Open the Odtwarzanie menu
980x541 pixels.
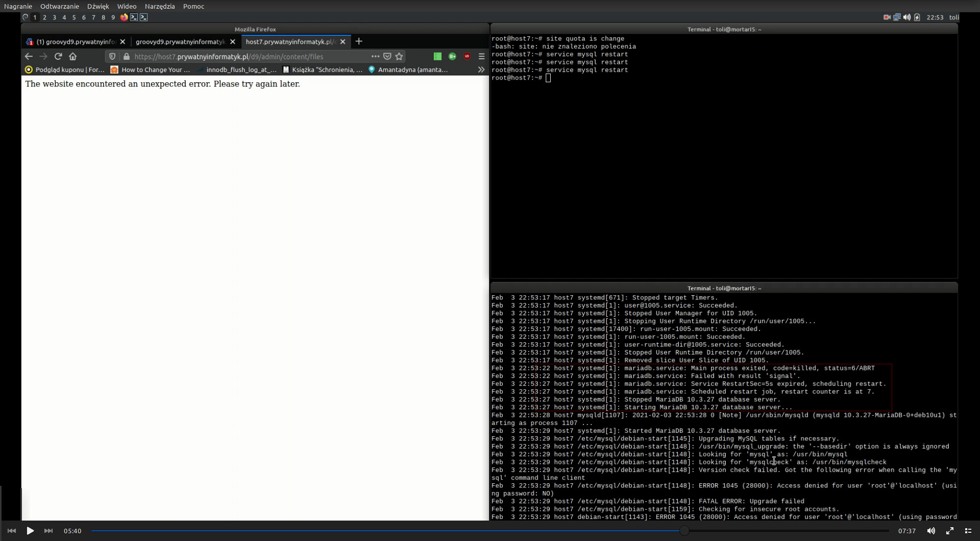coord(60,6)
